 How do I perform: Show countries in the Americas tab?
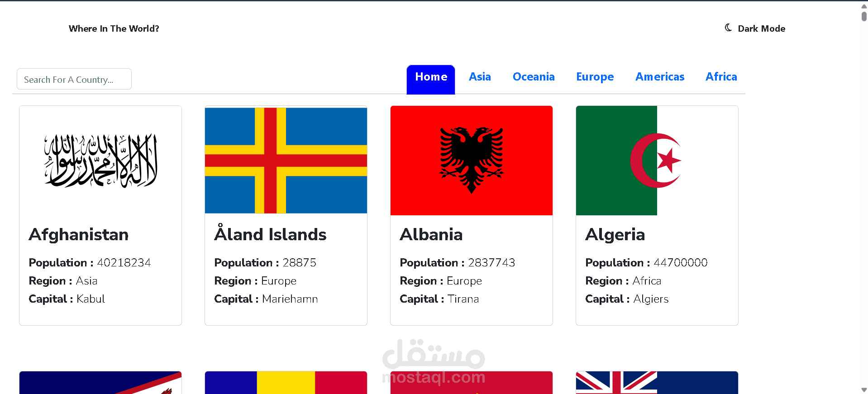[660, 77]
